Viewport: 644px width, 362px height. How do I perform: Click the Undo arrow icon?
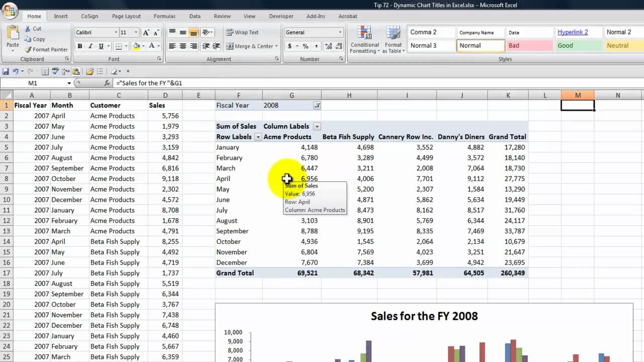(x=16, y=71)
